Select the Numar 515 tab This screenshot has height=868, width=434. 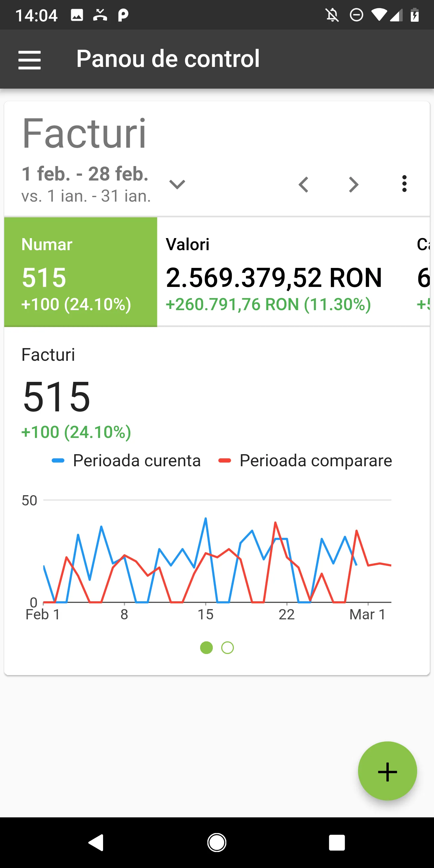(x=80, y=272)
